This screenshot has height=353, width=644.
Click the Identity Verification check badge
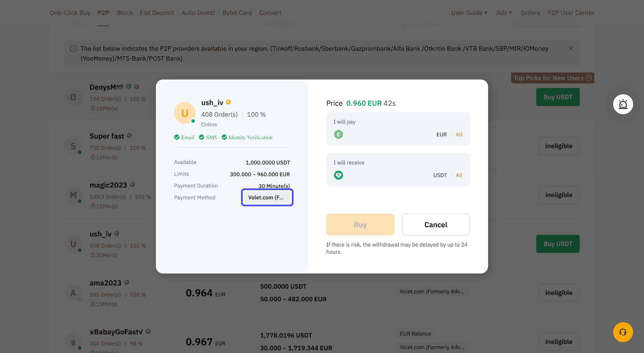[224, 137]
